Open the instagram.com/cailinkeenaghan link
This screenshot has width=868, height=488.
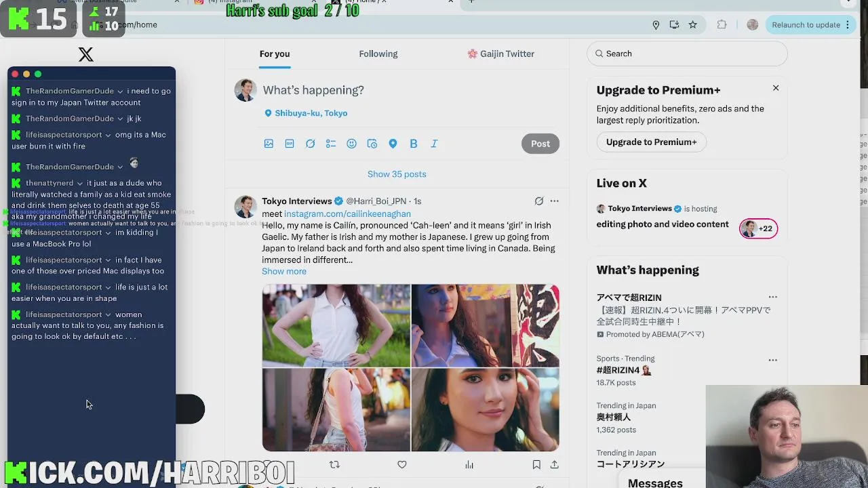[x=347, y=214]
